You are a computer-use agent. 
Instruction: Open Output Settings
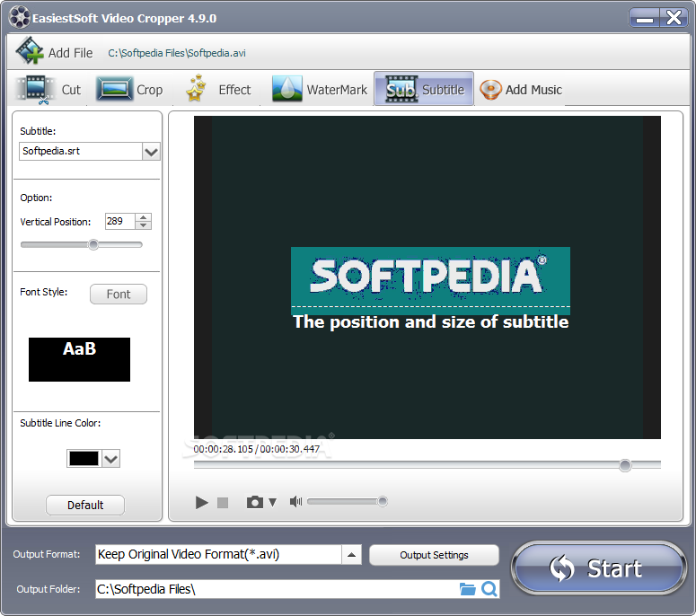point(434,555)
